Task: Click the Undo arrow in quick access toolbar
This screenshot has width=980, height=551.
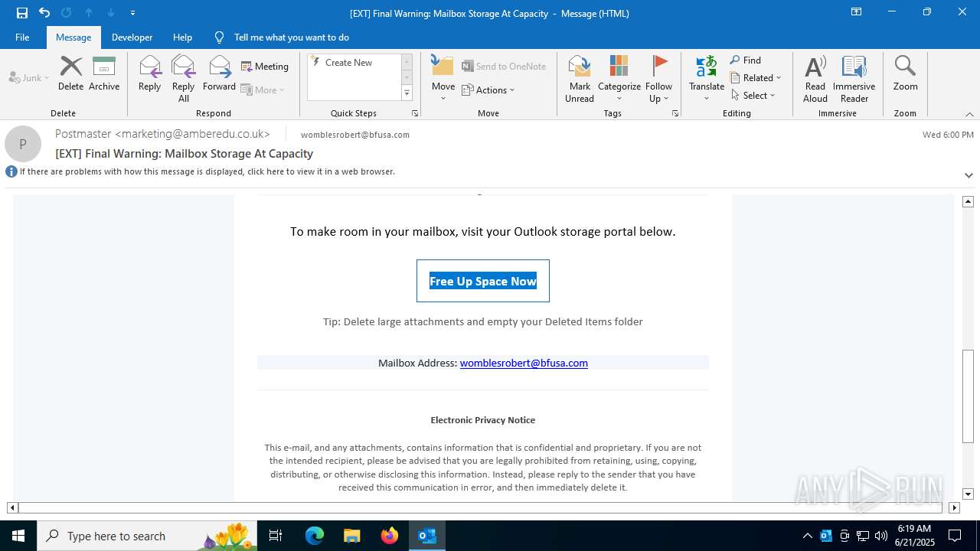Action: [44, 13]
